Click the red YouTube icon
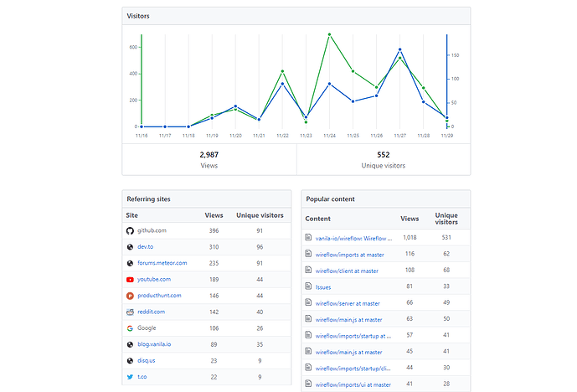This screenshot has width=577, height=392. tap(130, 280)
